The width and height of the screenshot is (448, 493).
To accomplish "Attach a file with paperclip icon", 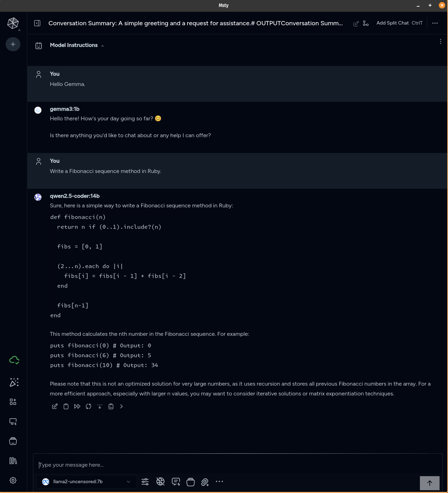I will pos(205,482).
